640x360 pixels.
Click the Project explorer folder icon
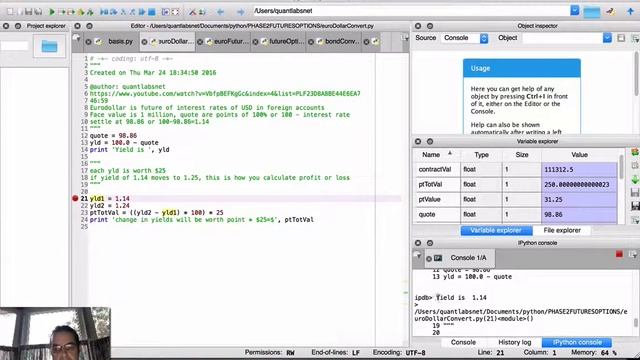pyautogui.click(x=49, y=46)
